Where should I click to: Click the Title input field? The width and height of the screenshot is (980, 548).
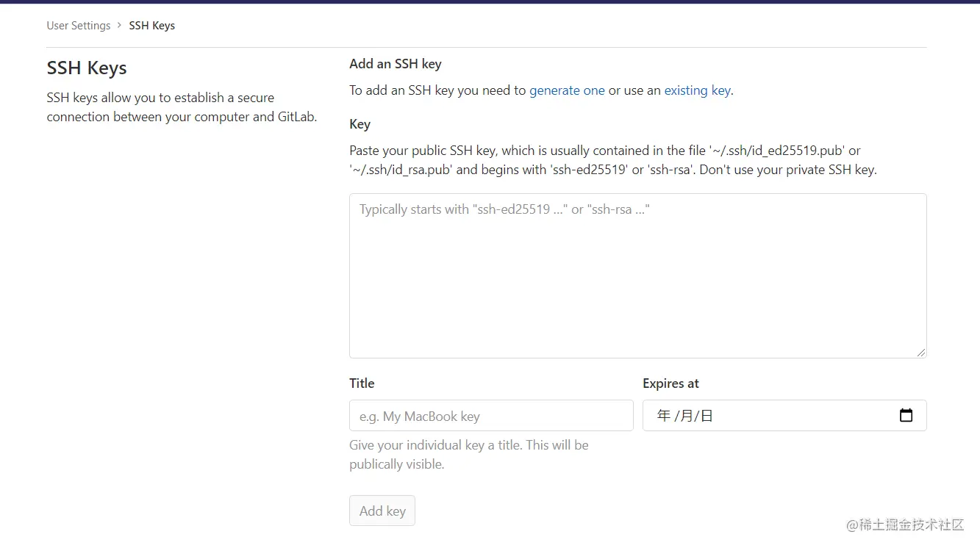point(491,416)
